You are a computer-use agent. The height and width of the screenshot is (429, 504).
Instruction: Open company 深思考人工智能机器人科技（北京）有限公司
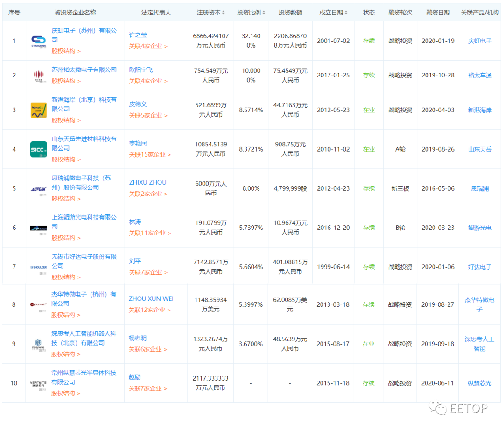point(84,339)
